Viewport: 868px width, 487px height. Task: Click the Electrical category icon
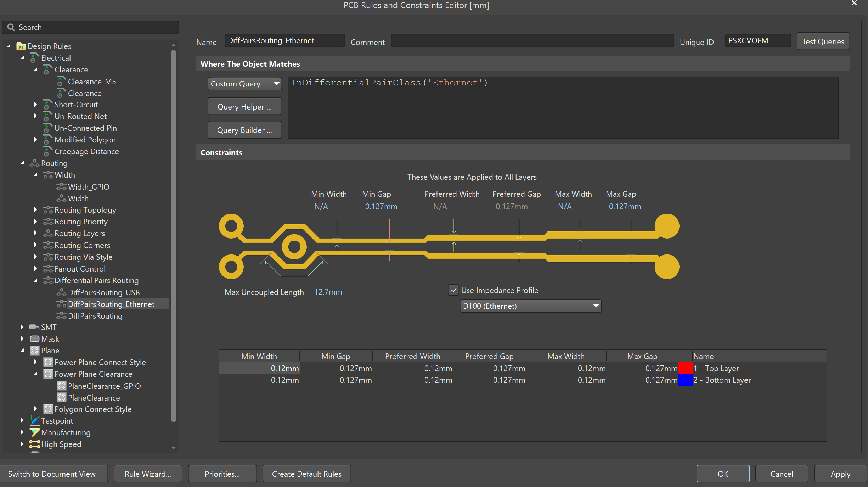coord(34,58)
